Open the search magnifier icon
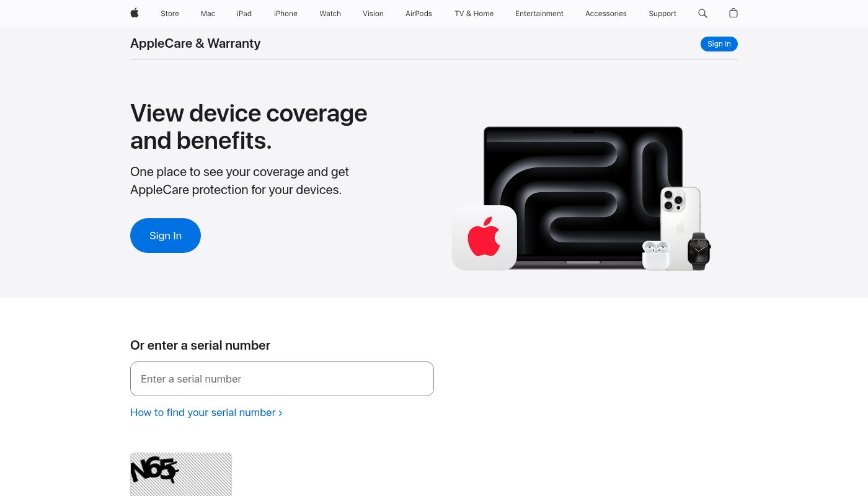Image resolution: width=868 pixels, height=496 pixels. click(x=702, y=13)
